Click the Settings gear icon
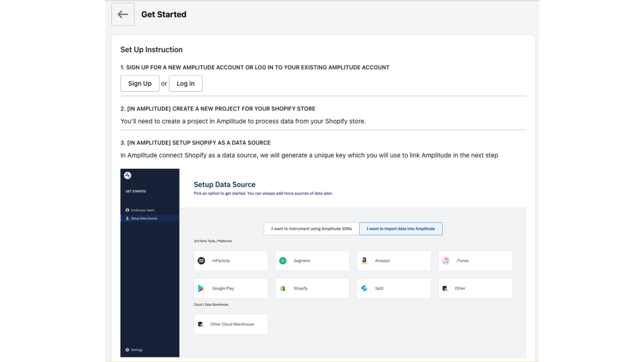Screen dimensions: 644x362 127,350
